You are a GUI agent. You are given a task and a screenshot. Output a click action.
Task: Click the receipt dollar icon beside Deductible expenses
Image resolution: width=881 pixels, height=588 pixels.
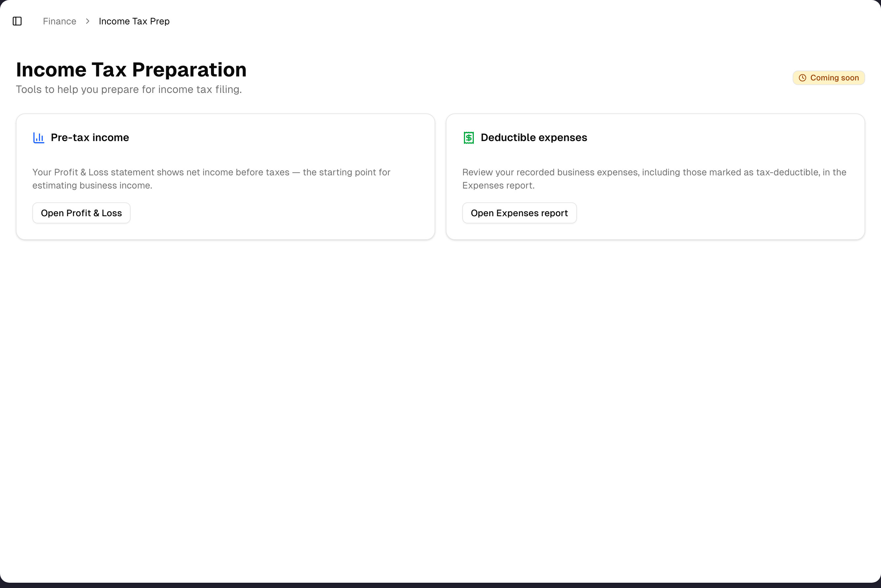(x=469, y=138)
